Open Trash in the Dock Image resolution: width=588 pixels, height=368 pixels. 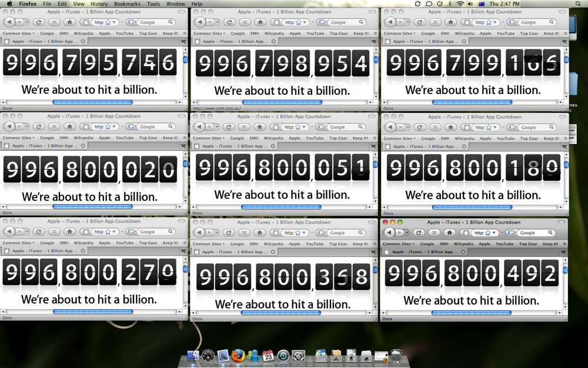(x=396, y=355)
